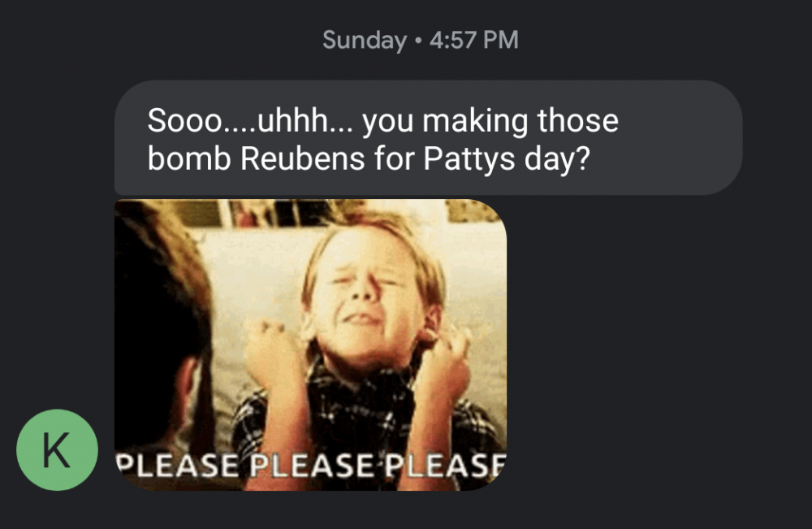Click the dark-haired person in GIF foreground
The height and width of the screenshot is (529, 812).
(x=161, y=332)
